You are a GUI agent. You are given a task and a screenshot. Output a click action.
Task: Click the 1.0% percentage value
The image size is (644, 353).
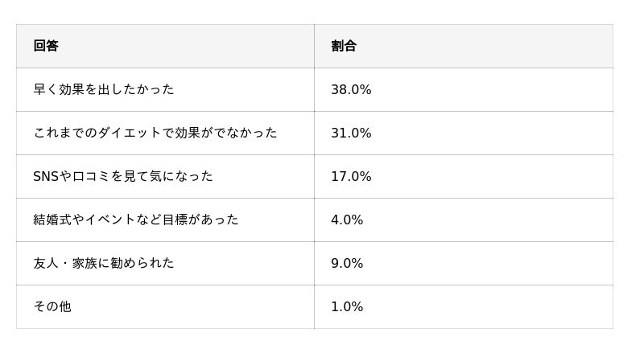[x=347, y=306]
